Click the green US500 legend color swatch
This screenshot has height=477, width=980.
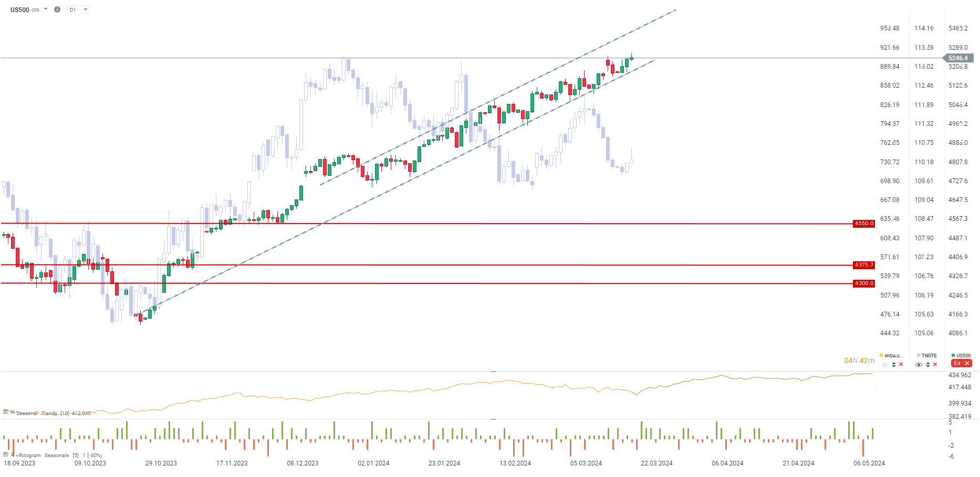(953, 355)
